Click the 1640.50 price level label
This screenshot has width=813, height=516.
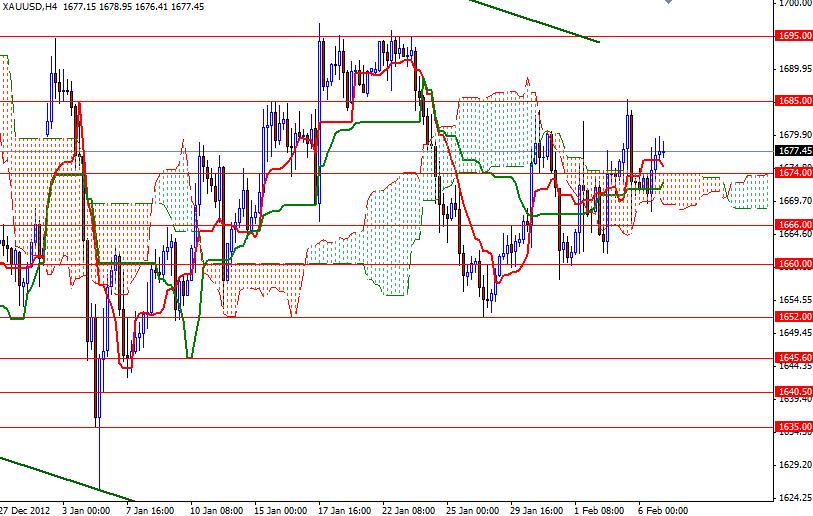click(x=792, y=392)
